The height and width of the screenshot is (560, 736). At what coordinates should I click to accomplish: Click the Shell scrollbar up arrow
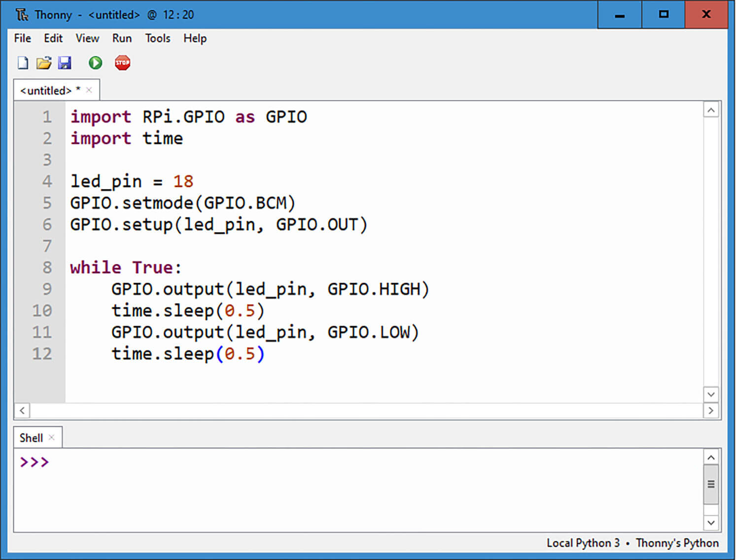(x=711, y=457)
